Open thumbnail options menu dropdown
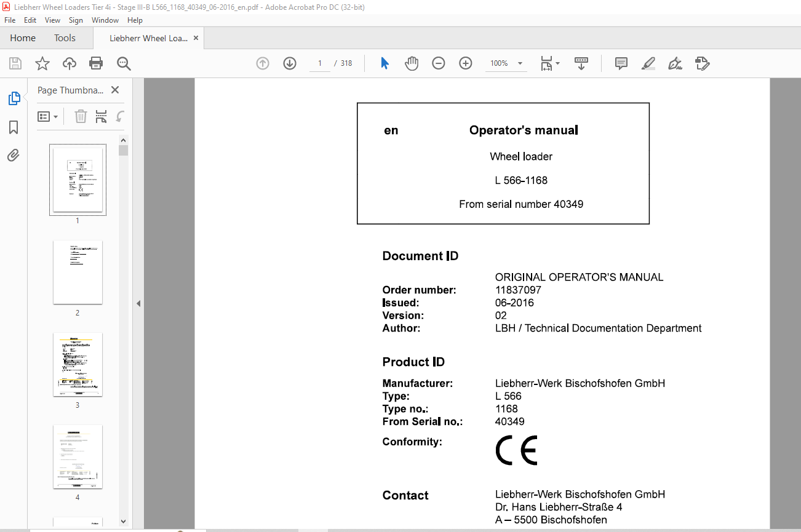Screen dimensions: 801x532 pos(48,116)
